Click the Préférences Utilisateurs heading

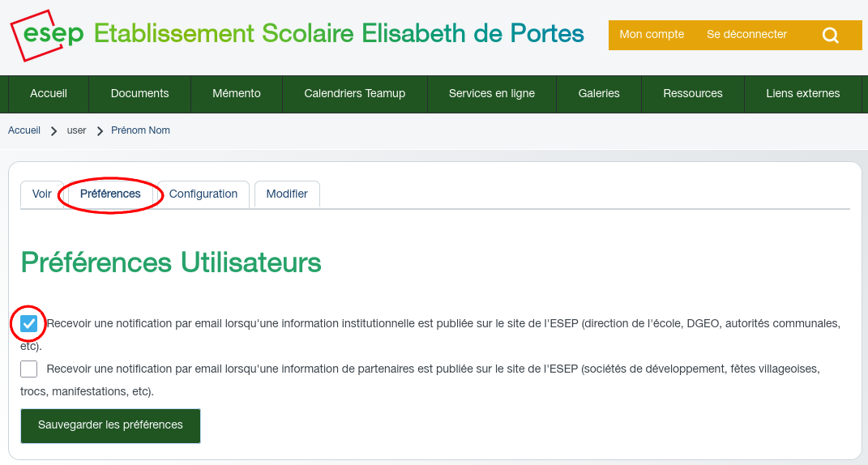click(171, 262)
